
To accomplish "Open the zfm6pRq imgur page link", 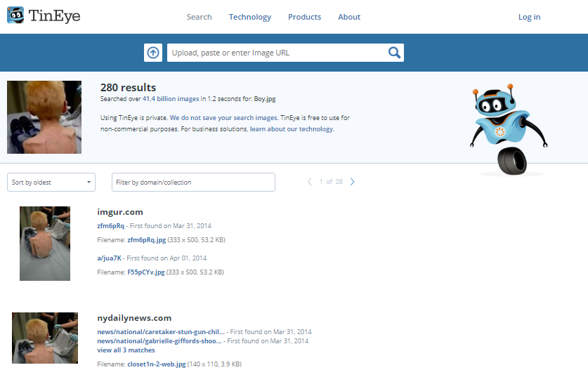I will pos(110,226).
